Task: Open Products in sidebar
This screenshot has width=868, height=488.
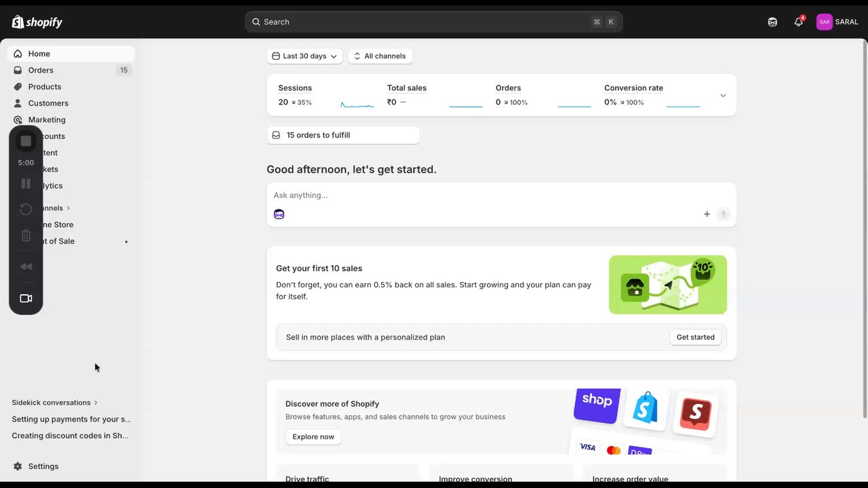Action: (71, 87)
